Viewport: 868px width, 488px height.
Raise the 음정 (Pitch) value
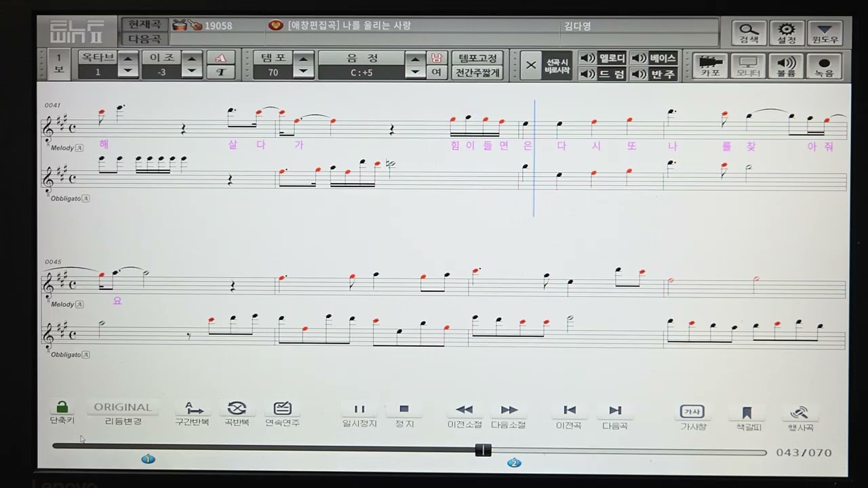coord(415,58)
